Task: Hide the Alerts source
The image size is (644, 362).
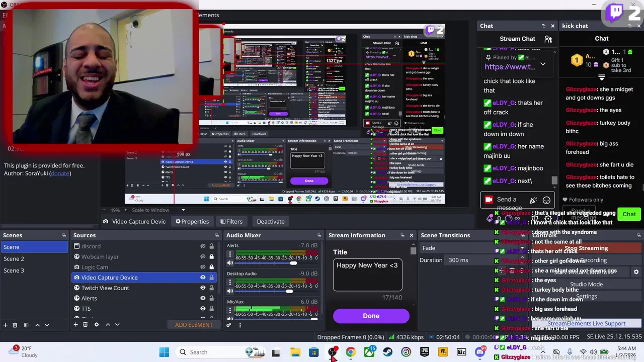Action: (x=203, y=298)
